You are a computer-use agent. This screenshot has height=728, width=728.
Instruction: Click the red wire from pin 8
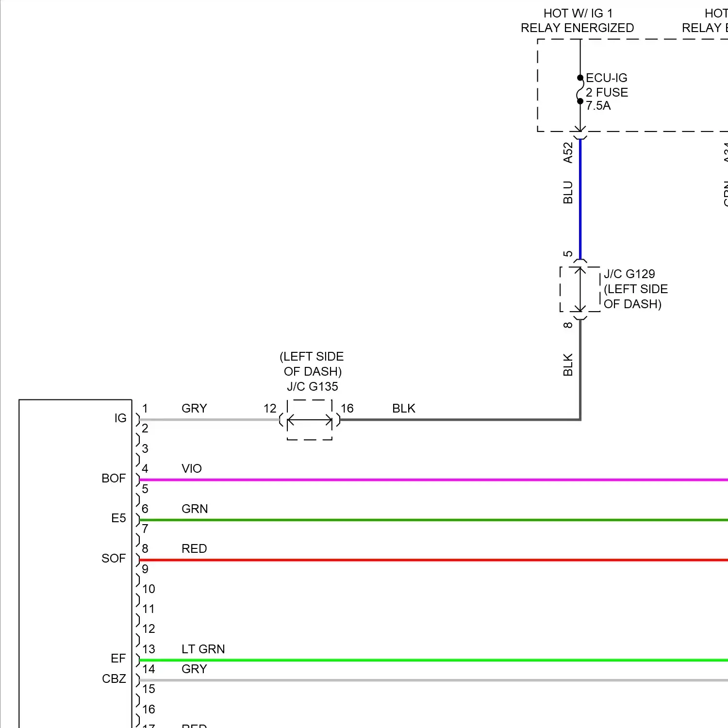tap(433, 560)
